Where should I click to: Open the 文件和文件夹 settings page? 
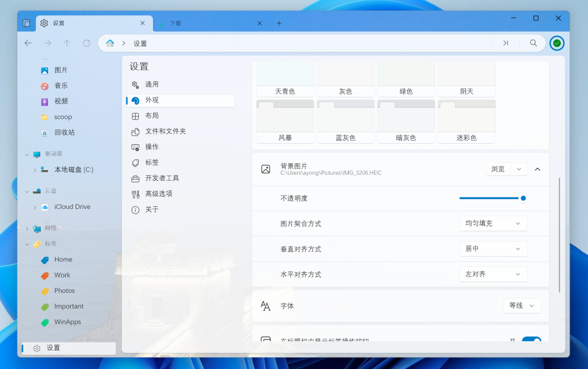coord(180,131)
